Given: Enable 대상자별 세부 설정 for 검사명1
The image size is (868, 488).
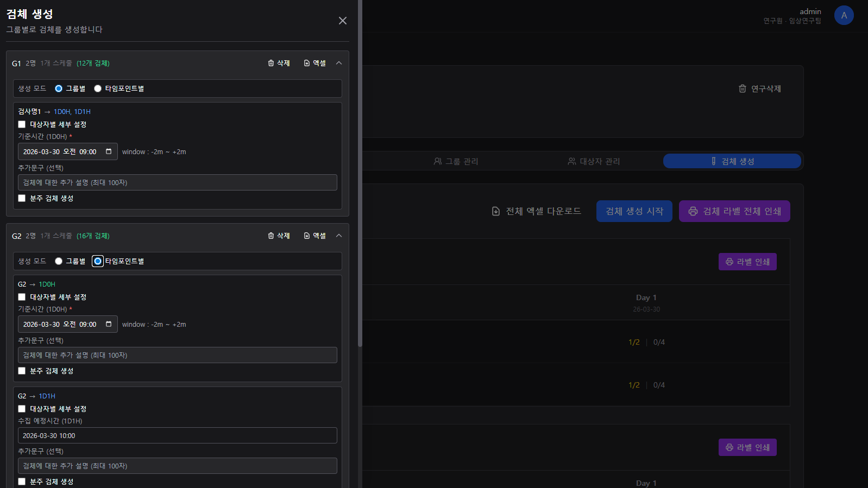Looking at the screenshot, I should point(22,124).
